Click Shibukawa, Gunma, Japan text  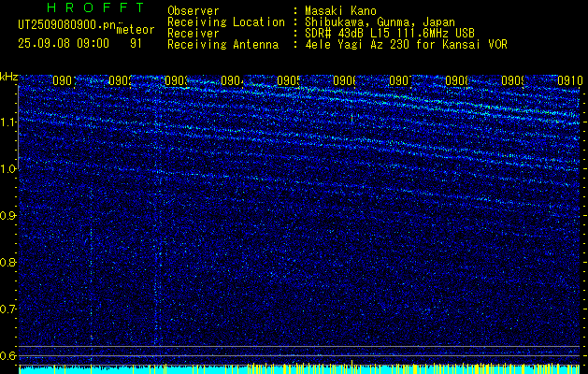pos(380,22)
